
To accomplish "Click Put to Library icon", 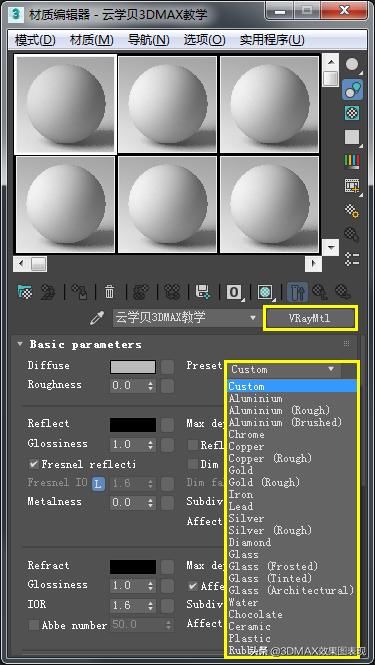I will (x=203, y=292).
